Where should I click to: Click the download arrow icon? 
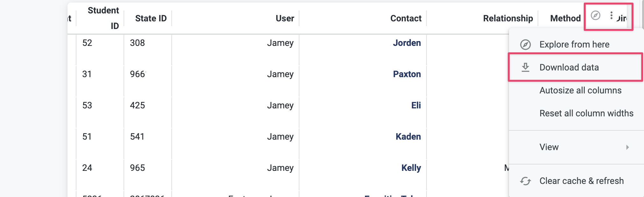tap(525, 67)
